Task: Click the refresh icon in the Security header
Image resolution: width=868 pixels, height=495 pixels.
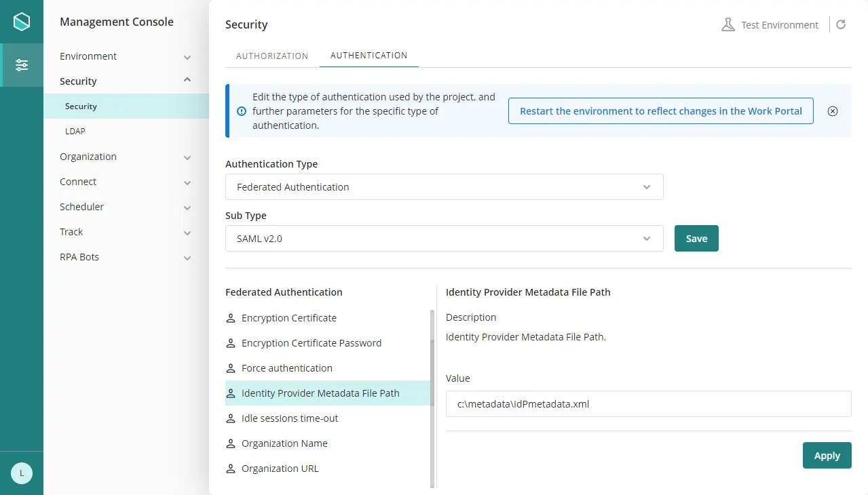Action: (x=841, y=25)
